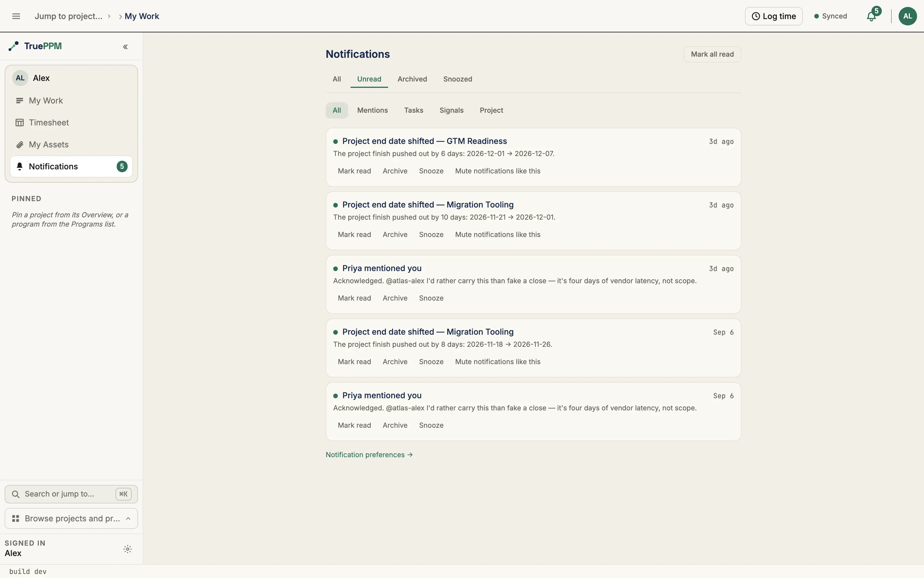
Task: Mute notifications like the 8 days shift
Action: (498, 362)
